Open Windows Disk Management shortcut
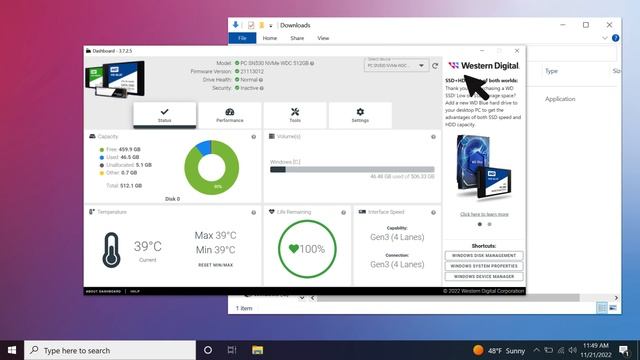 (x=484, y=256)
